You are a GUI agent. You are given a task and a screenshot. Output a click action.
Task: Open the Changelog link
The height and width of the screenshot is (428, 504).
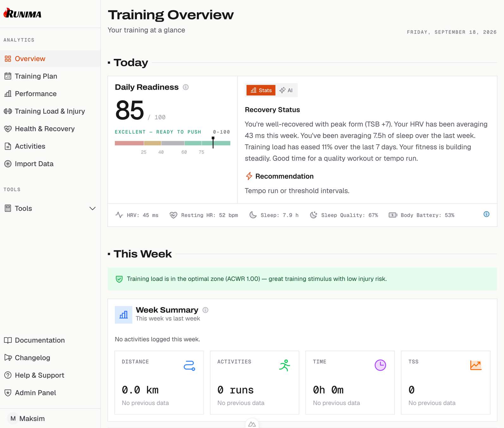pos(50,358)
